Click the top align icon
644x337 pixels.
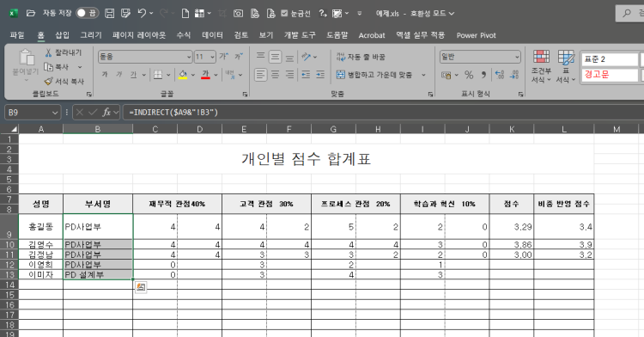pos(260,56)
